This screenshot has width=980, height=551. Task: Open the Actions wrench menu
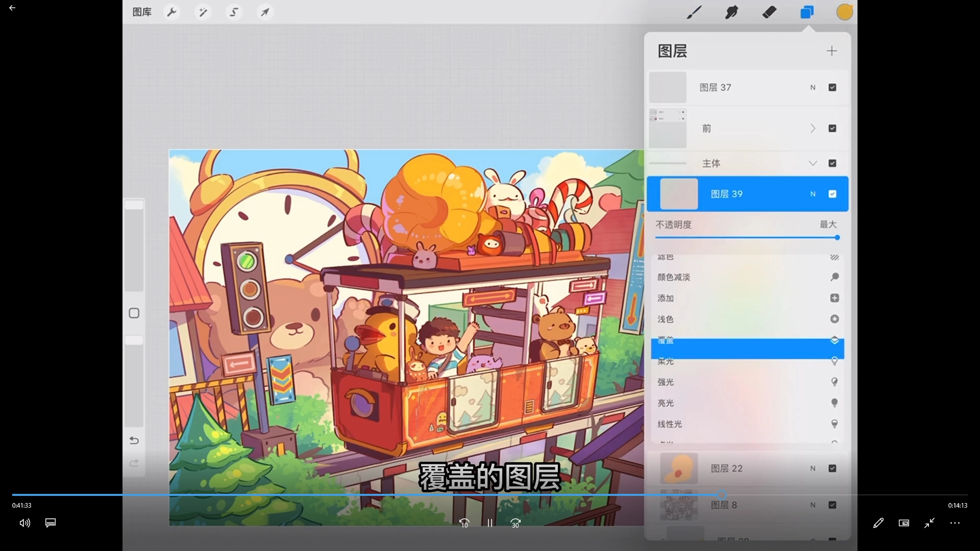coord(172,12)
